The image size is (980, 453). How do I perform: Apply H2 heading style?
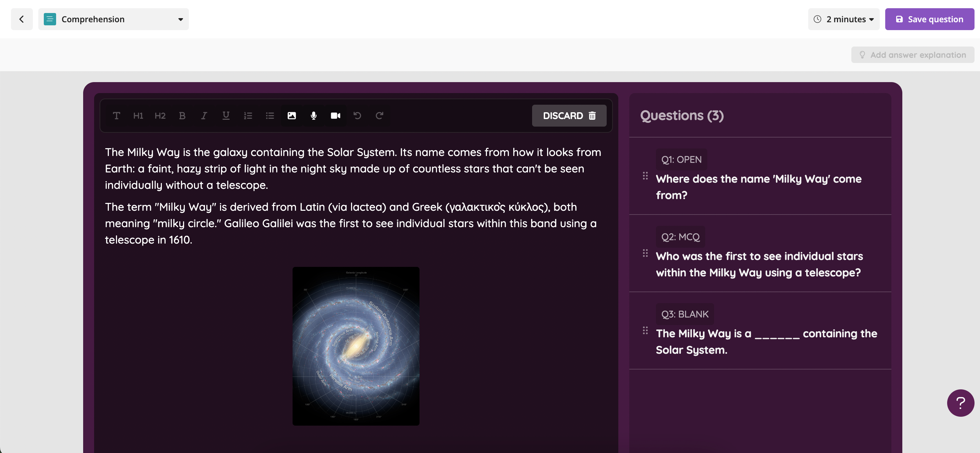[160, 116]
